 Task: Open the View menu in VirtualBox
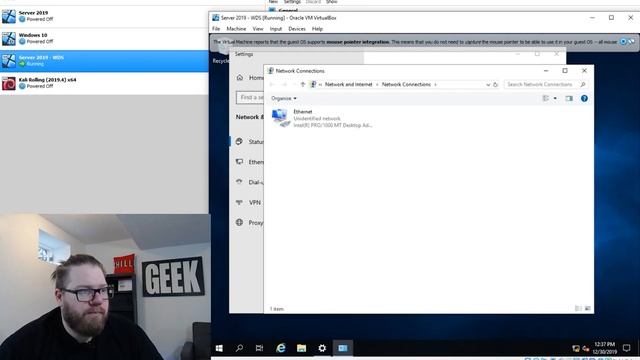(x=258, y=29)
